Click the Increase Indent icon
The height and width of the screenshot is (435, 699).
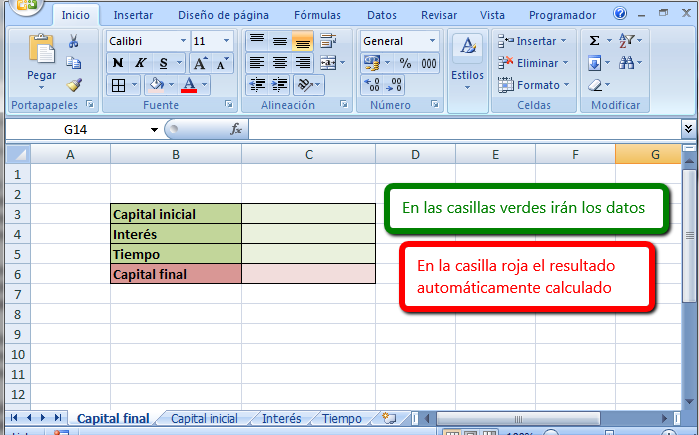pyautogui.click(x=280, y=85)
